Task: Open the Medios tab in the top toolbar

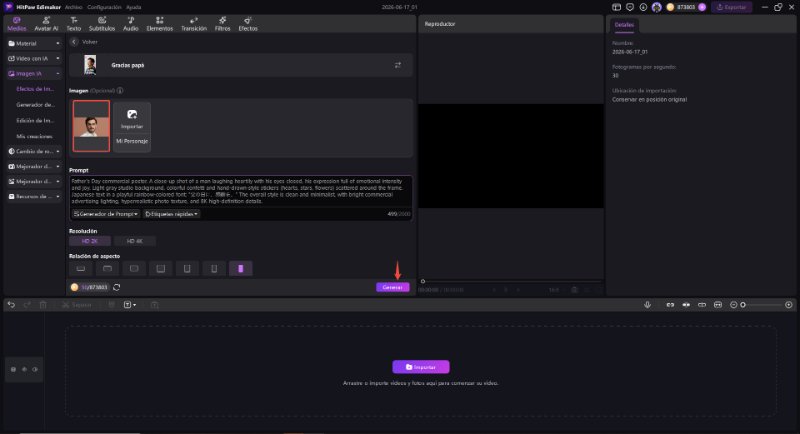Action: coord(16,24)
